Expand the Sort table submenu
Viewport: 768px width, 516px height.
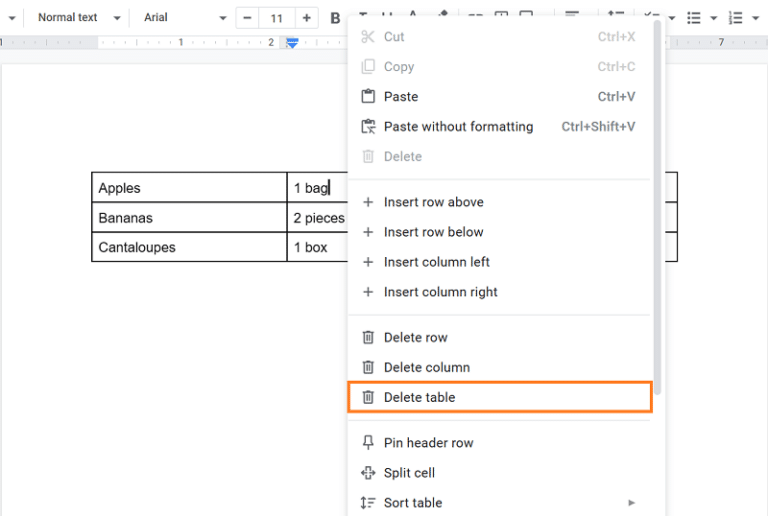click(x=631, y=503)
